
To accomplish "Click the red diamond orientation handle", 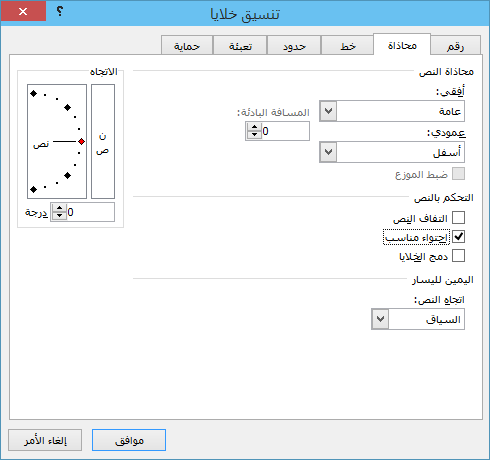I will [81, 142].
